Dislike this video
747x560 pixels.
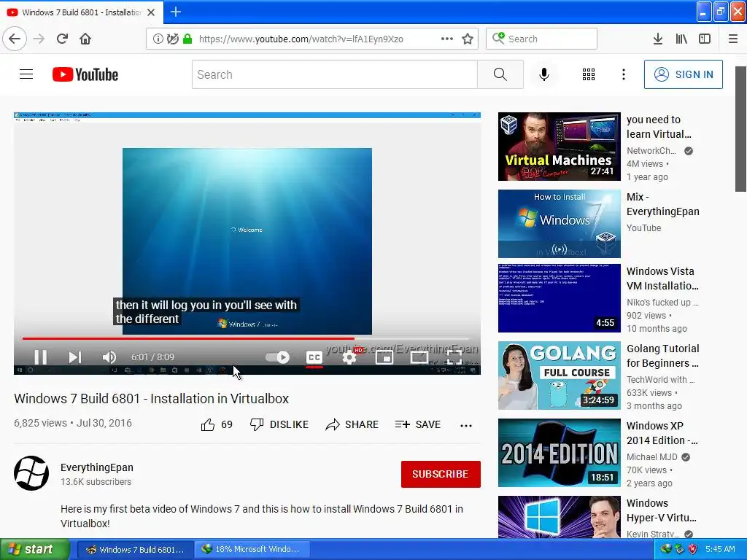(279, 424)
